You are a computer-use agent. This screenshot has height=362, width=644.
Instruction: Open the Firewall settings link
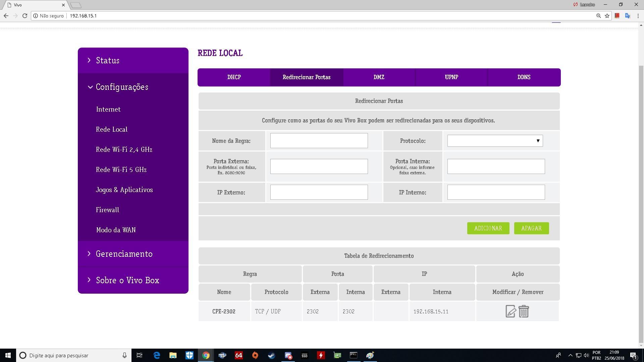[x=107, y=210]
